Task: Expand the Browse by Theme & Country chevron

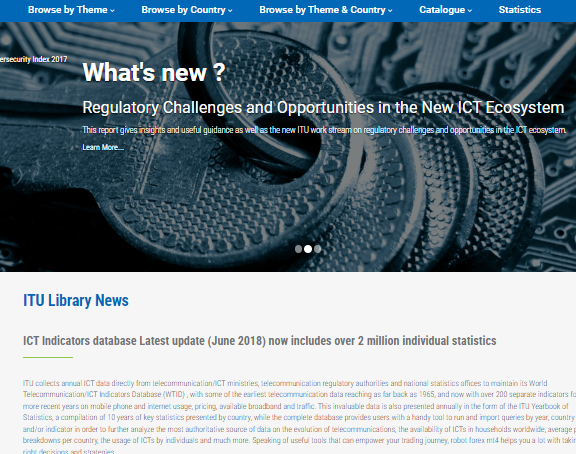Action: click(x=390, y=11)
